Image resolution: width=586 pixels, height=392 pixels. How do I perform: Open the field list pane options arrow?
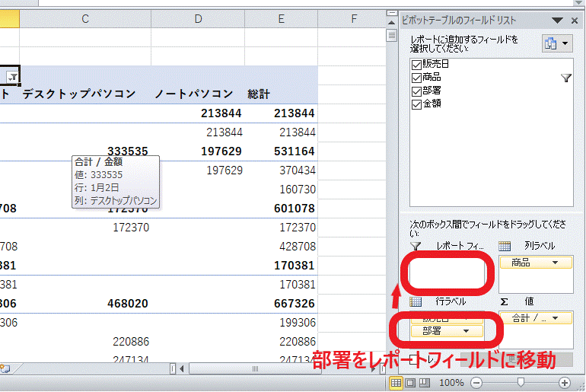pyautogui.click(x=558, y=21)
